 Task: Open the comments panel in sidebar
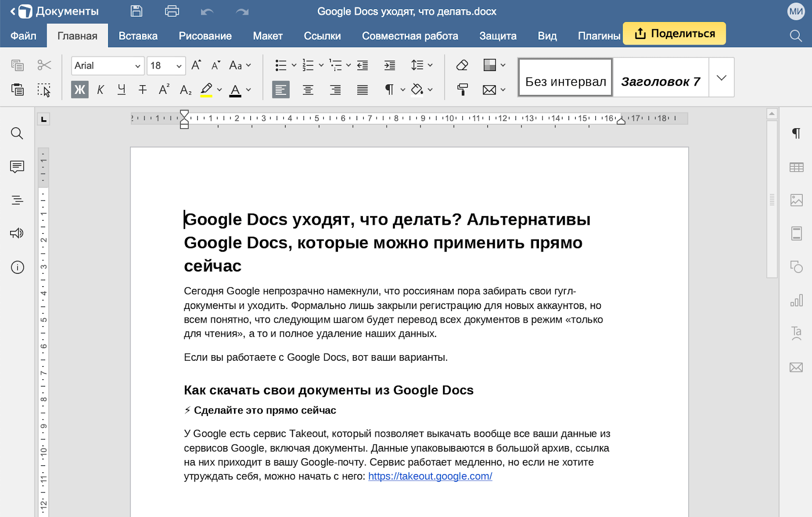[17, 167]
